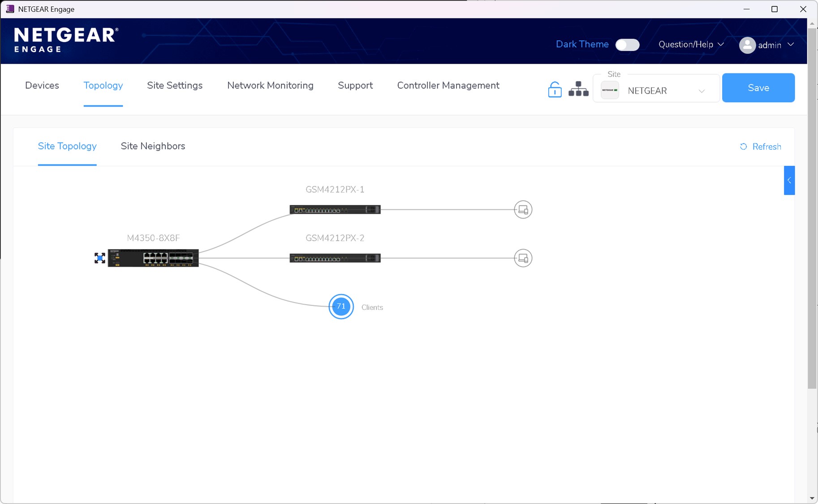Viewport: 818px width, 504px height.
Task: Open the Site Settings tab
Action: [175, 85]
